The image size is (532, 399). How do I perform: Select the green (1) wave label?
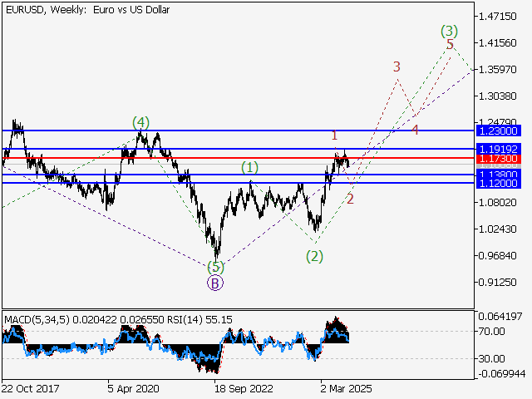(x=250, y=168)
